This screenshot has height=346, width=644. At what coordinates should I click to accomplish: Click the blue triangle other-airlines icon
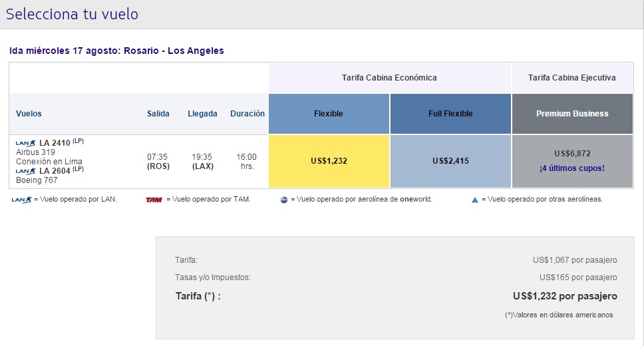[x=475, y=200]
